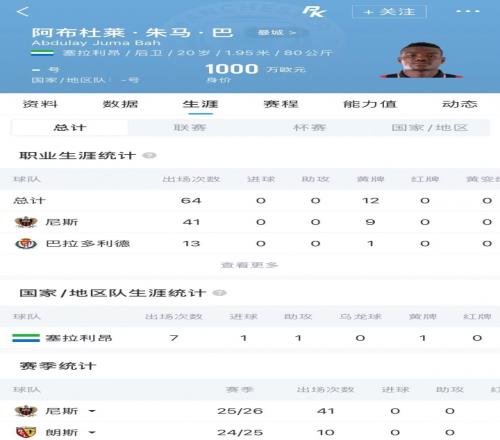500x440 pixels.
Task: Expand the 朗斯 24/25 season row
Action: 92,433
